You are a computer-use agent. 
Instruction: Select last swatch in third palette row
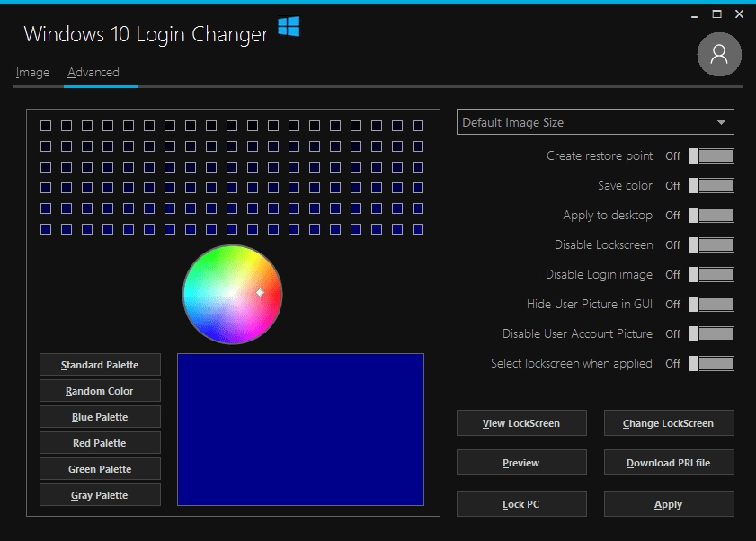pos(418,167)
